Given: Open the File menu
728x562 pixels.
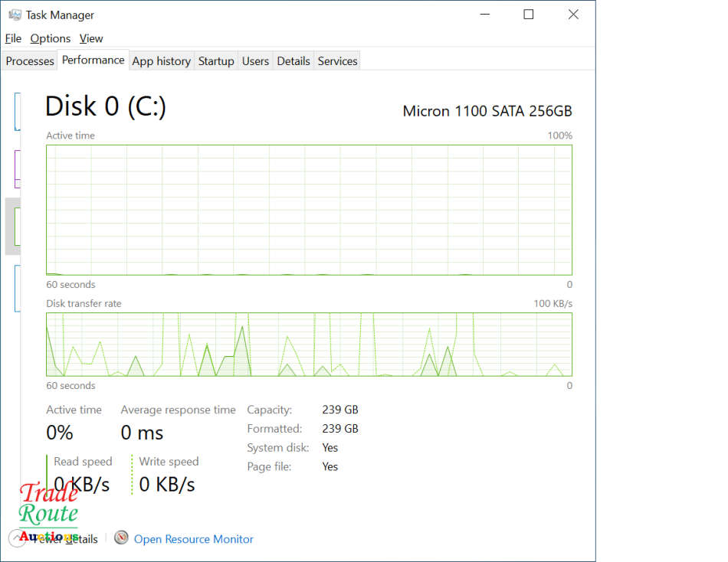Looking at the screenshot, I should (13, 38).
